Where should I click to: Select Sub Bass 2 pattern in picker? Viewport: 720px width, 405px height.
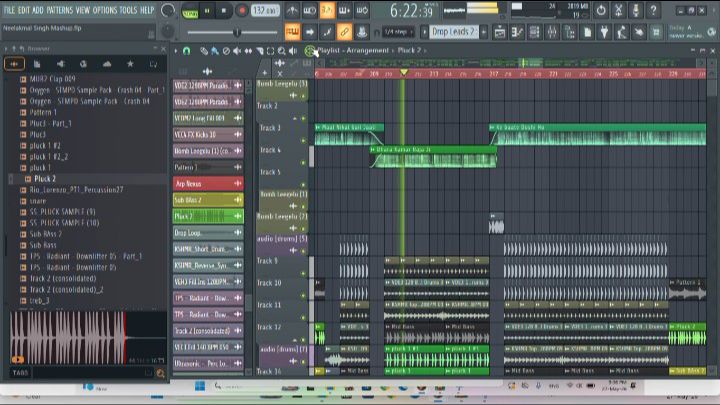(x=208, y=200)
